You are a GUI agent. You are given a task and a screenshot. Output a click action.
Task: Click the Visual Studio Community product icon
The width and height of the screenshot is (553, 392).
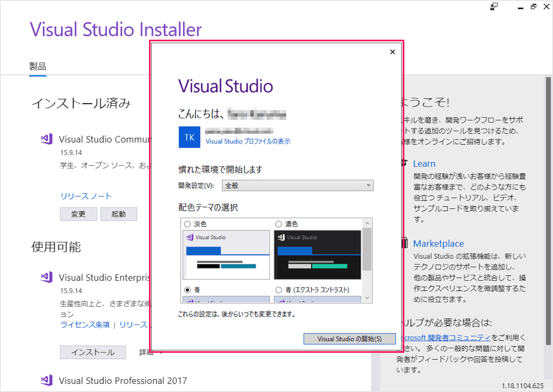[46, 139]
